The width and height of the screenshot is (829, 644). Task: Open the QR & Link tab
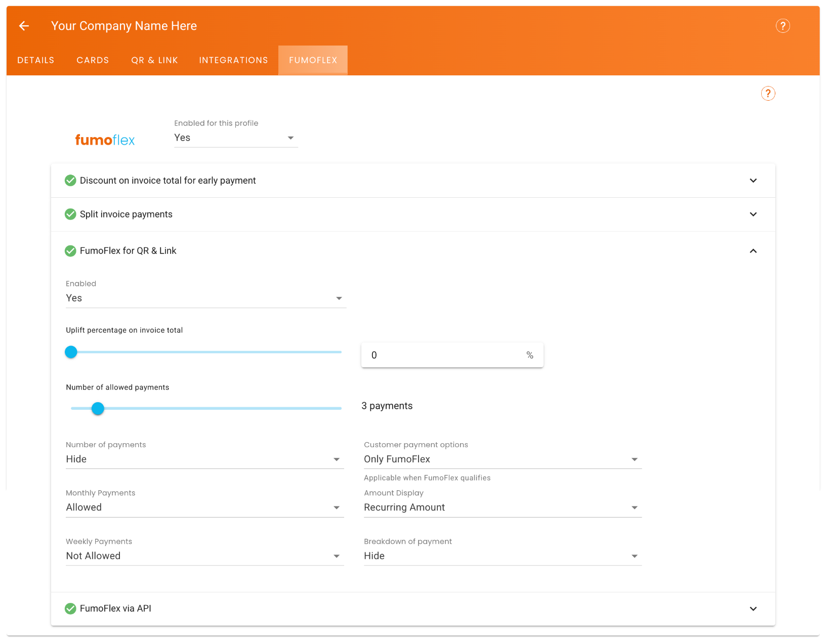(154, 60)
